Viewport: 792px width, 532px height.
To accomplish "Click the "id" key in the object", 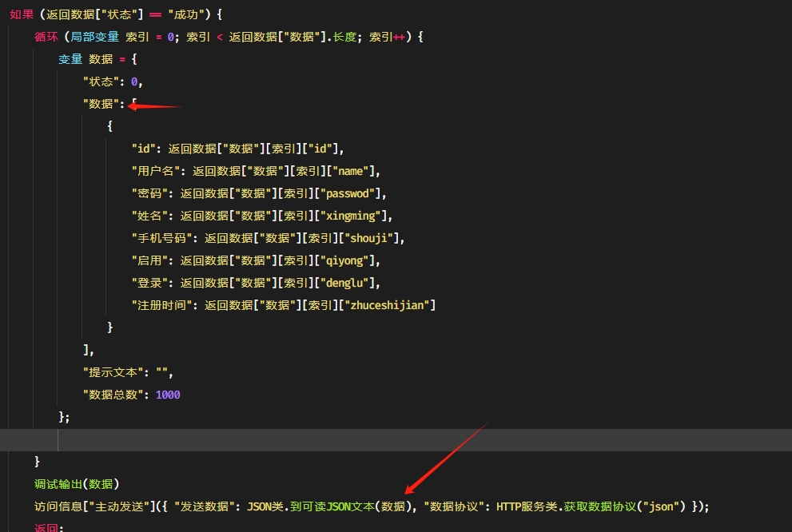I will pyautogui.click(x=143, y=149).
